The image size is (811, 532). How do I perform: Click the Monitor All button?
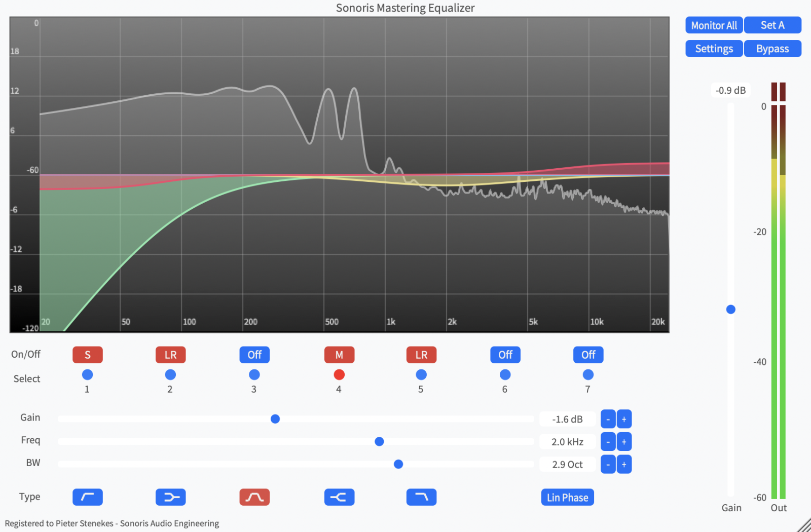pyautogui.click(x=714, y=25)
